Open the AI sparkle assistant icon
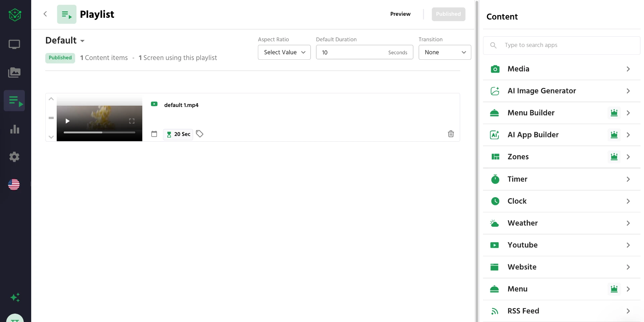The height and width of the screenshot is (322, 644). [15, 298]
